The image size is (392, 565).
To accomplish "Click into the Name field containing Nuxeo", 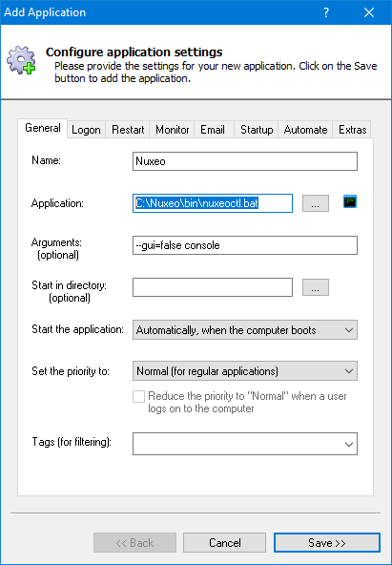I will click(245, 161).
